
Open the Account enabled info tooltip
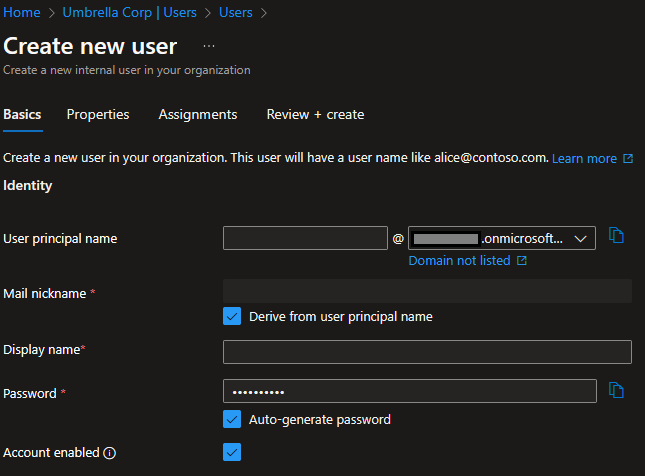(x=109, y=453)
